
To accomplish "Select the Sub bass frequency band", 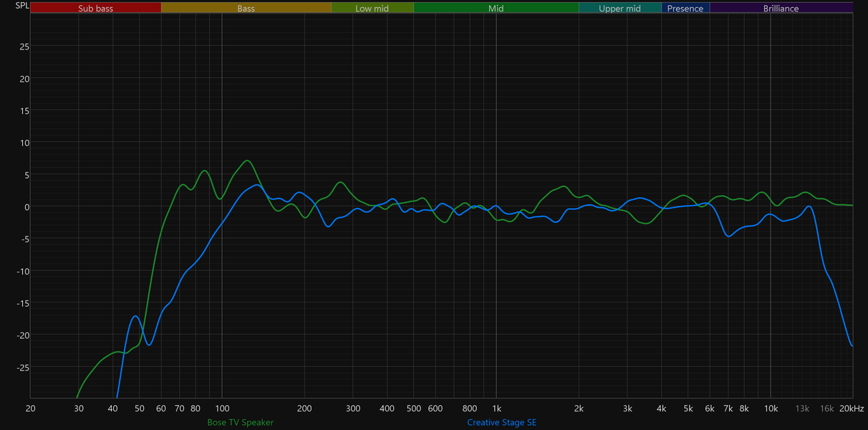I will tap(96, 9).
